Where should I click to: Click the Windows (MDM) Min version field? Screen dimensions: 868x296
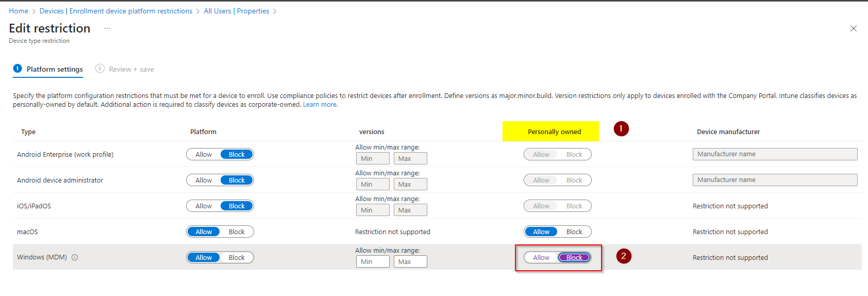373,261
